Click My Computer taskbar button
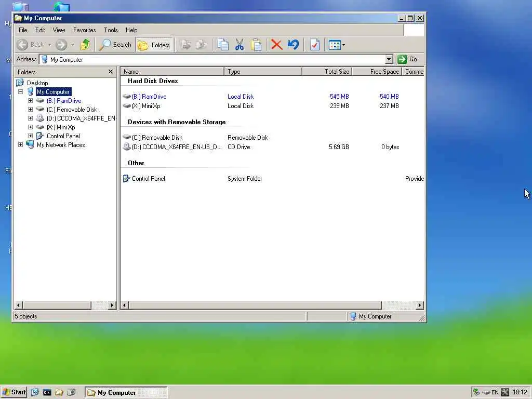 (x=126, y=393)
